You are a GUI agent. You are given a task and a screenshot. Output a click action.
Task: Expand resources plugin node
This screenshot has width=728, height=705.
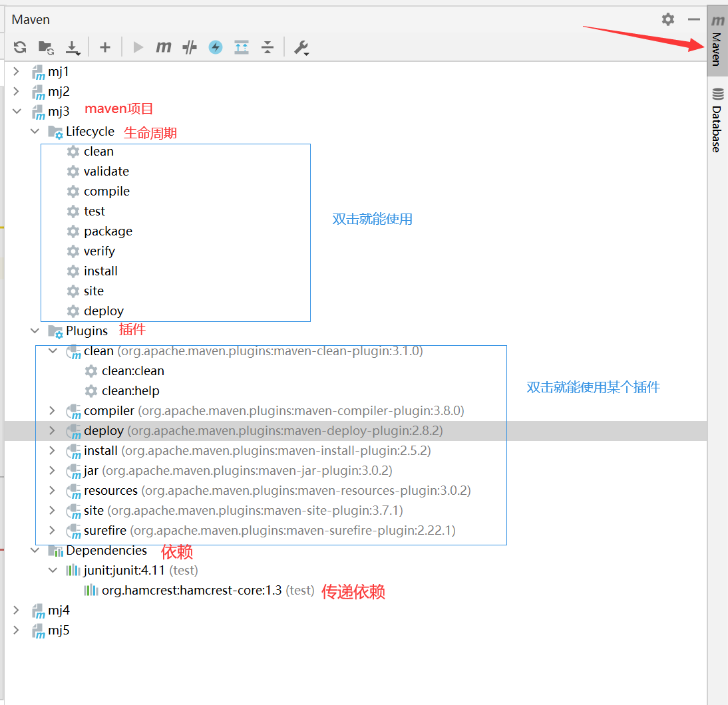point(53,491)
